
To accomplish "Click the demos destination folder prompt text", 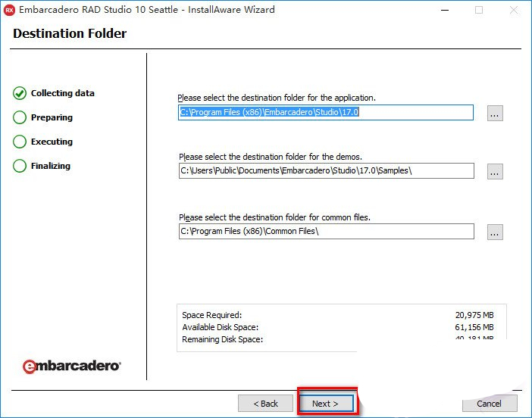I will click(271, 157).
